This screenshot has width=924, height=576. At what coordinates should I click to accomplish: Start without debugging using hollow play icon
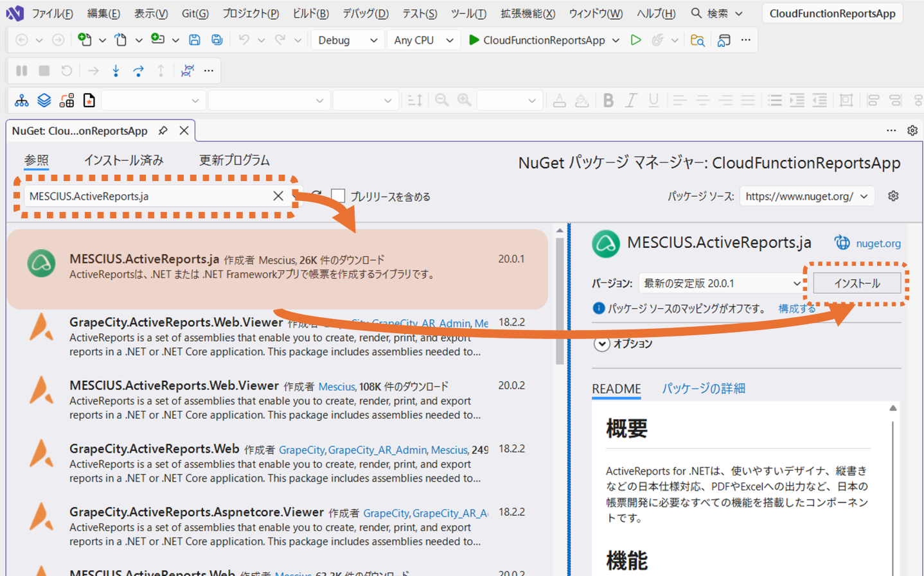click(x=635, y=40)
